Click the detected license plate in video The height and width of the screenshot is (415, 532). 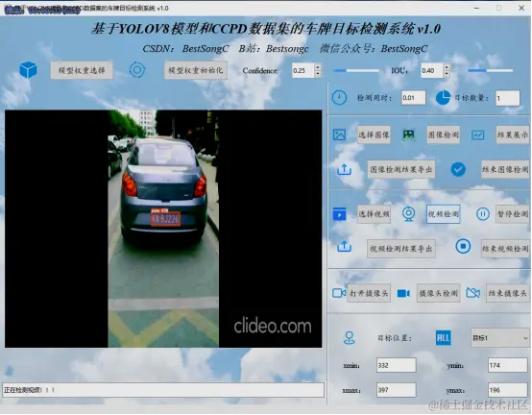coord(165,218)
